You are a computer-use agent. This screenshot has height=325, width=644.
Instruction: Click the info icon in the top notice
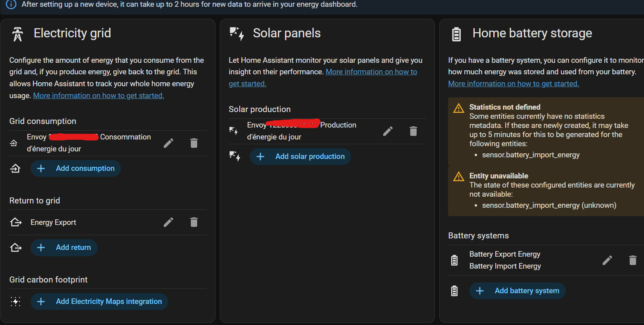coord(11,4)
